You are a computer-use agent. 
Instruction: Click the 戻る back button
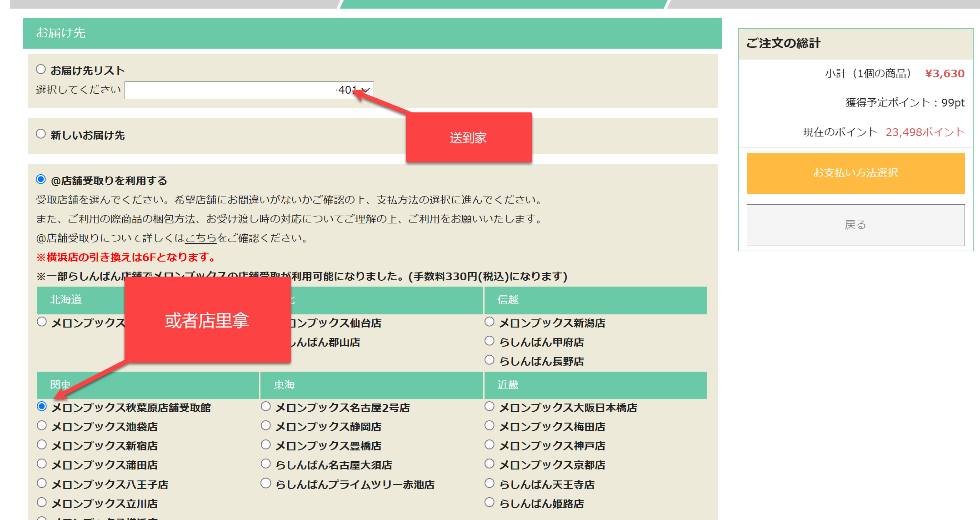855,225
